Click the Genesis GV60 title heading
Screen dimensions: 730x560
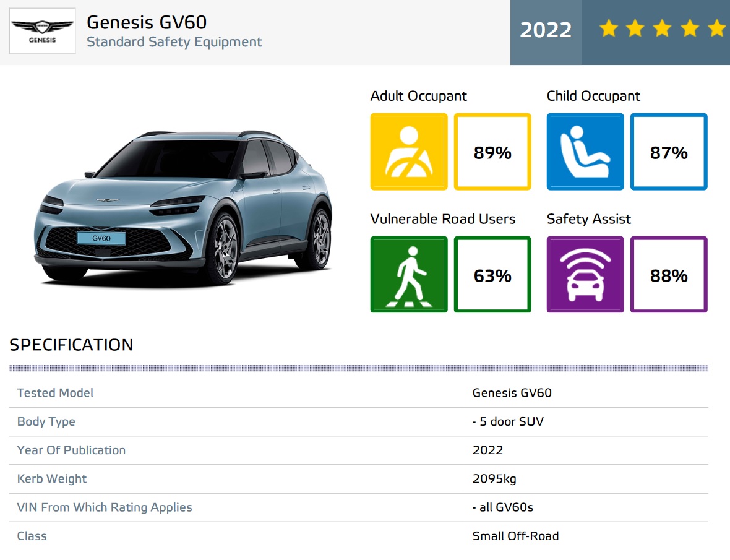147,22
